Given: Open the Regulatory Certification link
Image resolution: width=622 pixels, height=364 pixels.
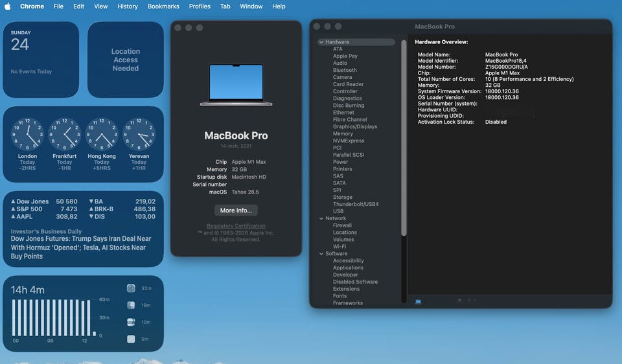Looking at the screenshot, I should [236, 225].
